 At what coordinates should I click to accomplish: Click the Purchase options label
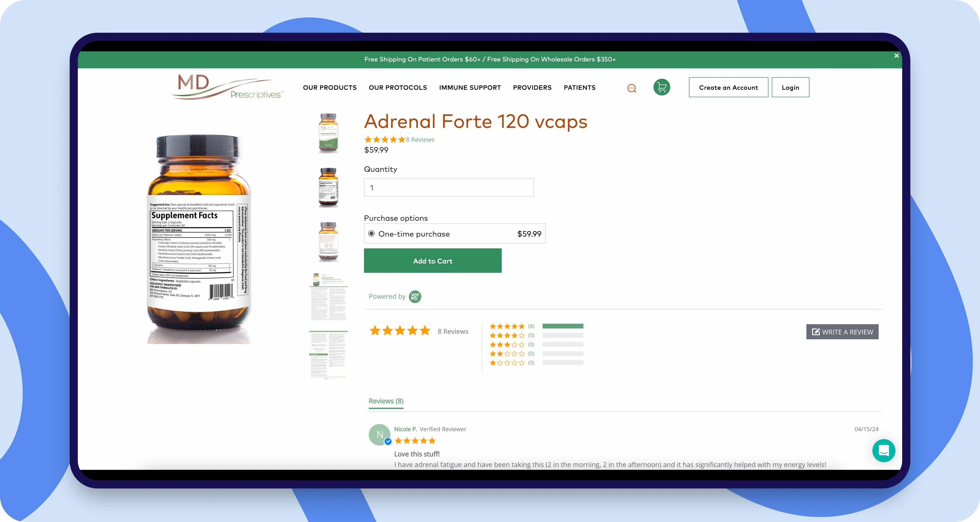(x=396, y=218)
